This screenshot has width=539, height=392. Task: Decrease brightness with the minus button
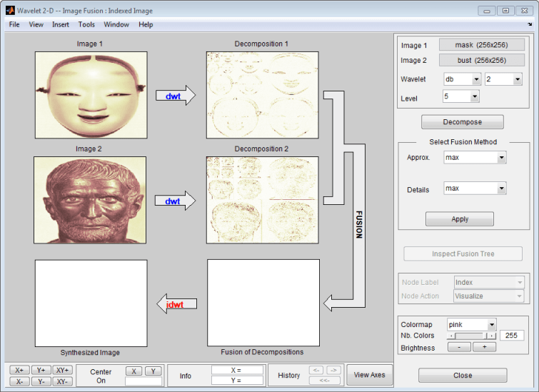tap(459, 347)
